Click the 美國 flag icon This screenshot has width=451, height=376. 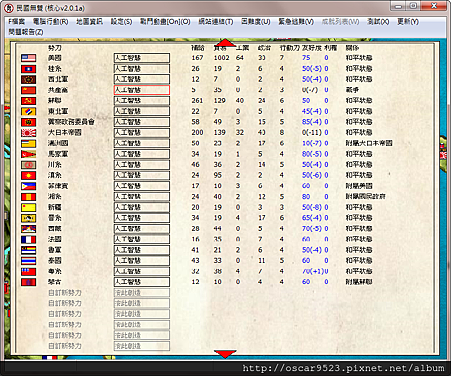28,58
